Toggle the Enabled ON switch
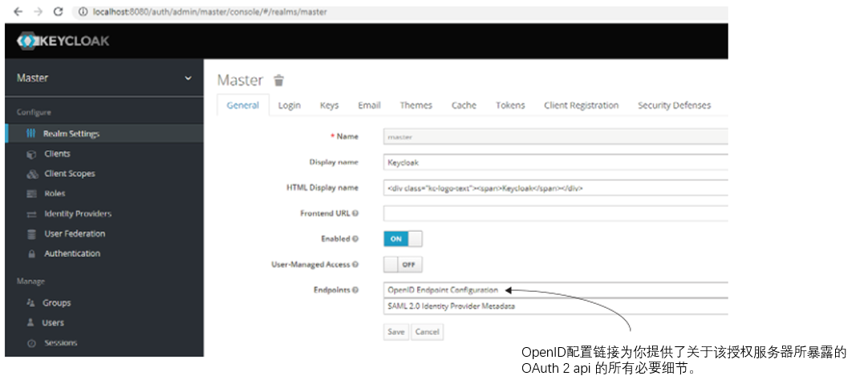 pyautogui.click(x=403, y=239)
